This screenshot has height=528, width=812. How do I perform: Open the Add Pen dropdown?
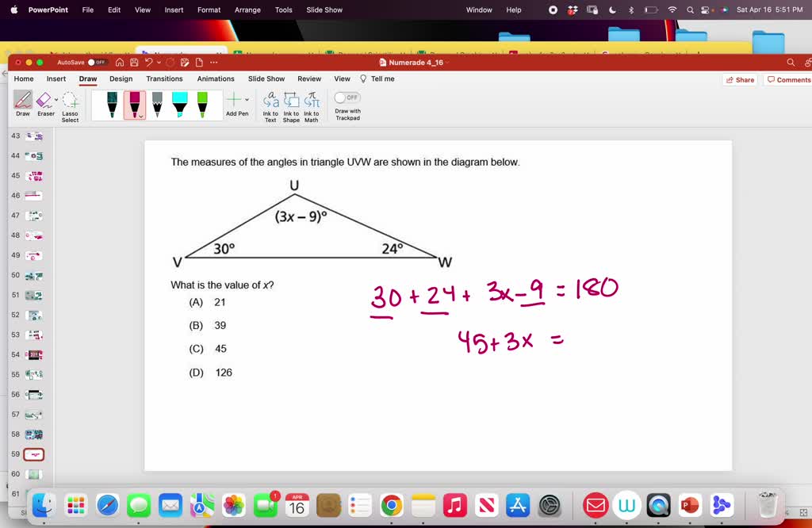(247, 100)
